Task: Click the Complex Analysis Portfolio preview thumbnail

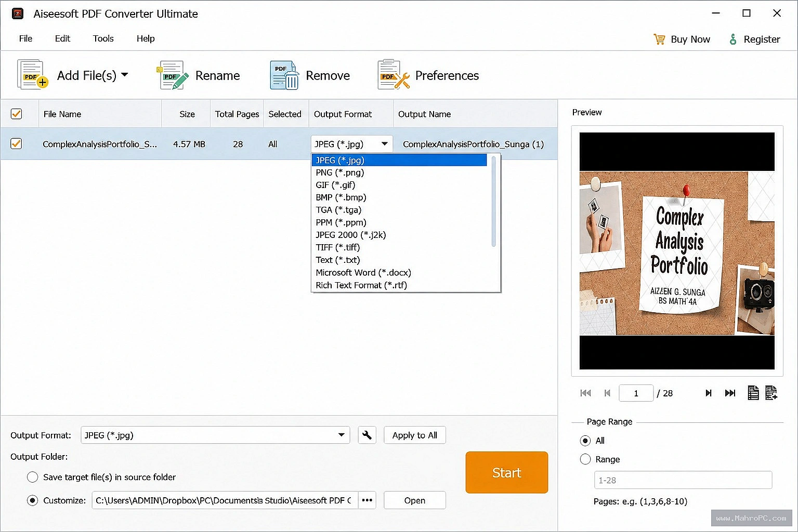Action: point(677,251)
